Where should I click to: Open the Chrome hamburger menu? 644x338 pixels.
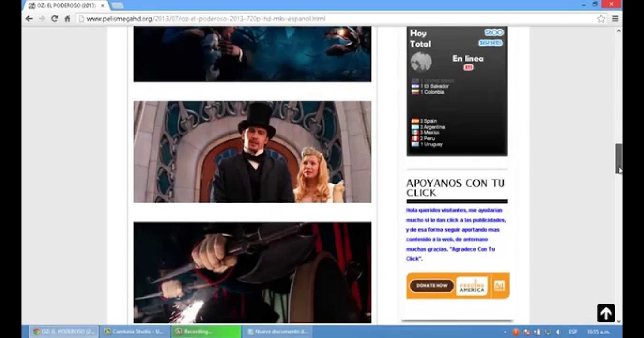tap(615, 18)
